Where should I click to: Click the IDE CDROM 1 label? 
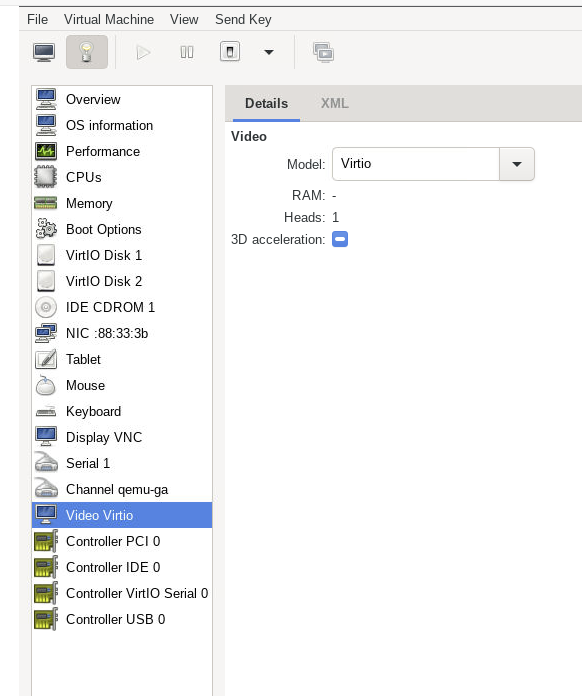point(111,307)
